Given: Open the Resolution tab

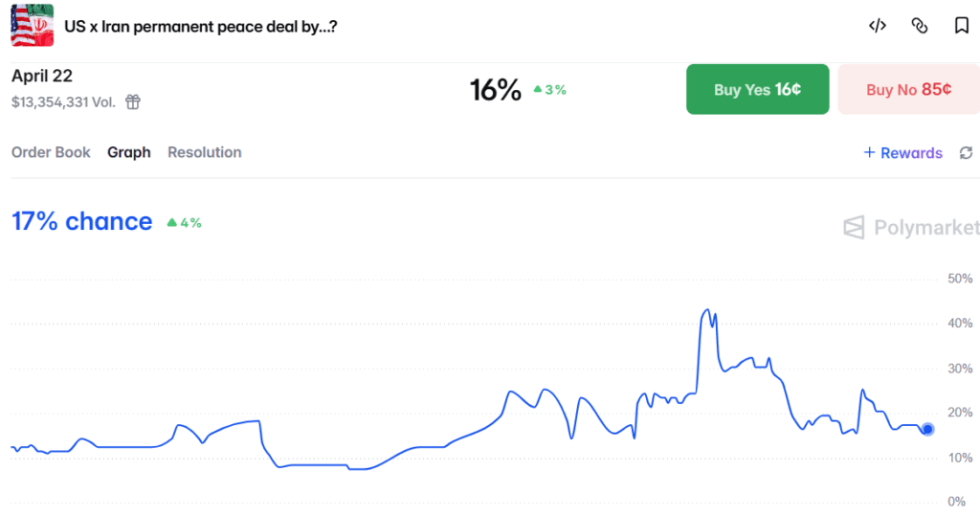Looking at the screenshot, I should pyautogui.click(x=204, y=152).
